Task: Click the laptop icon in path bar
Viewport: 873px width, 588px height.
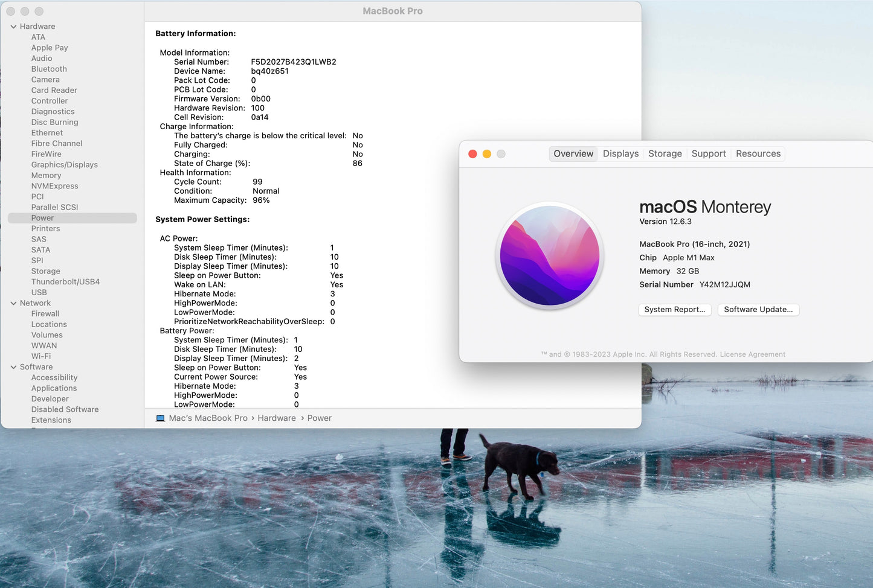Action: (x=160, y=418)
